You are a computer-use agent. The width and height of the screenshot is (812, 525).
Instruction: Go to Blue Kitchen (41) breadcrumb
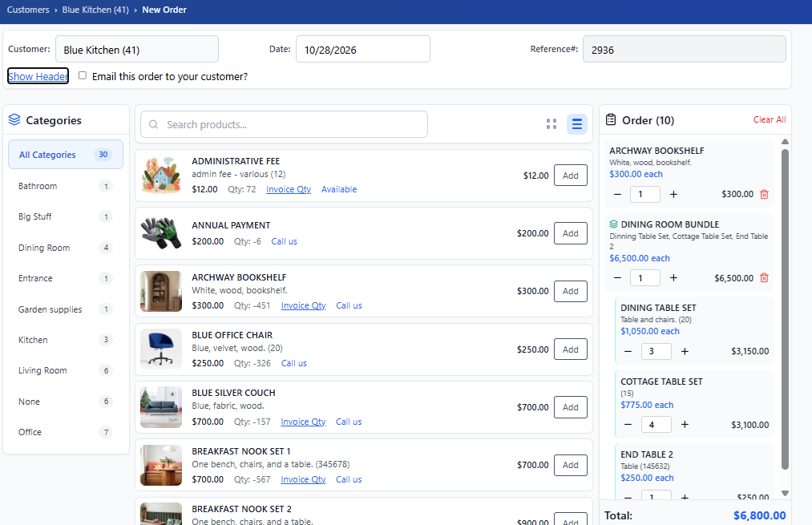click(95, 10)
